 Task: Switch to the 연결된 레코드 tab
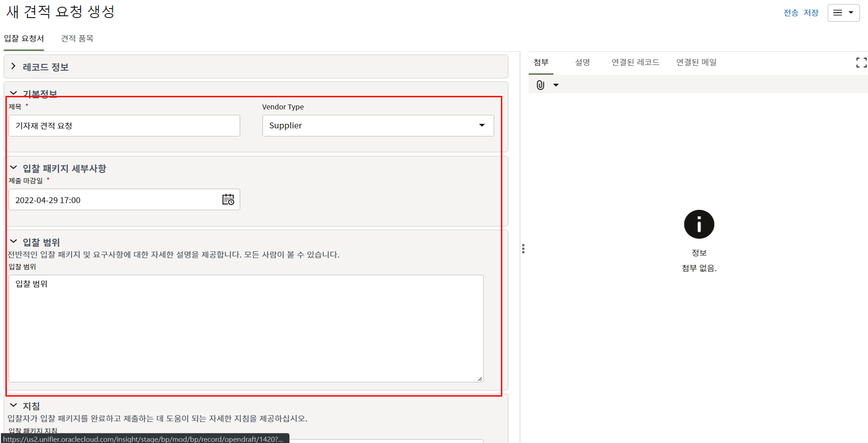point(635,62)
